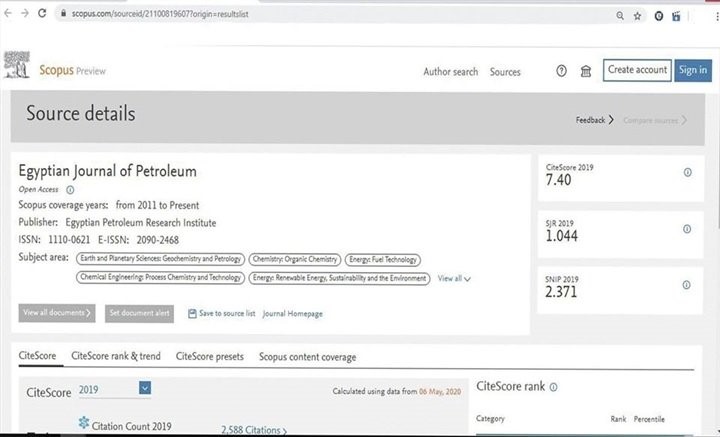Viewport: 720px width, 437px height.
Task: Open info icon next to Open Access
Action: tap(70, 190)
